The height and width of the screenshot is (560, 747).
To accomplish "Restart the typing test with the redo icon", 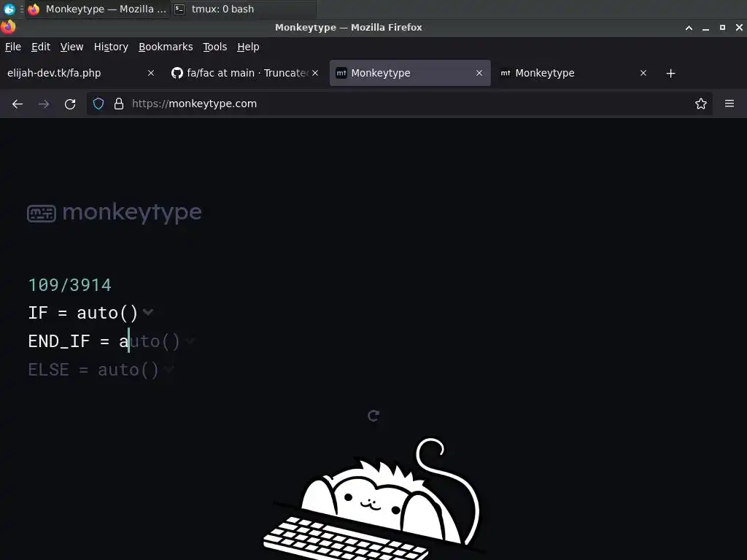I will [x=373, y=416].
